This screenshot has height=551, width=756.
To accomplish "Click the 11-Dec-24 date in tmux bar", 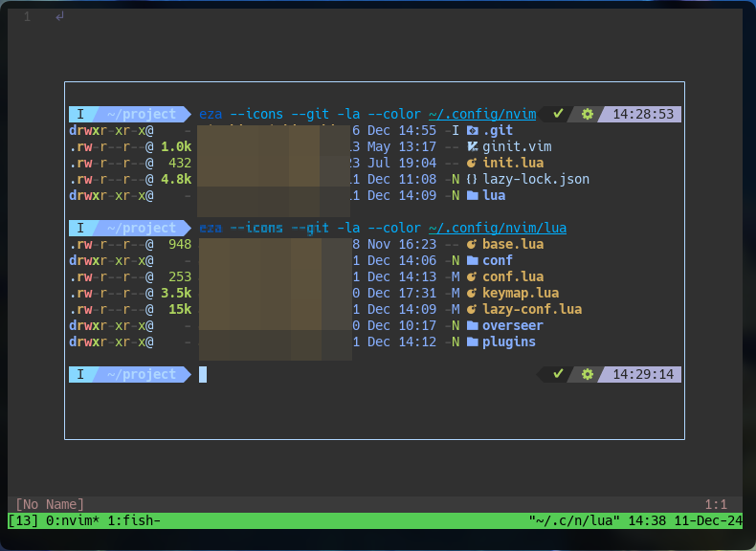I will (708, 520).
